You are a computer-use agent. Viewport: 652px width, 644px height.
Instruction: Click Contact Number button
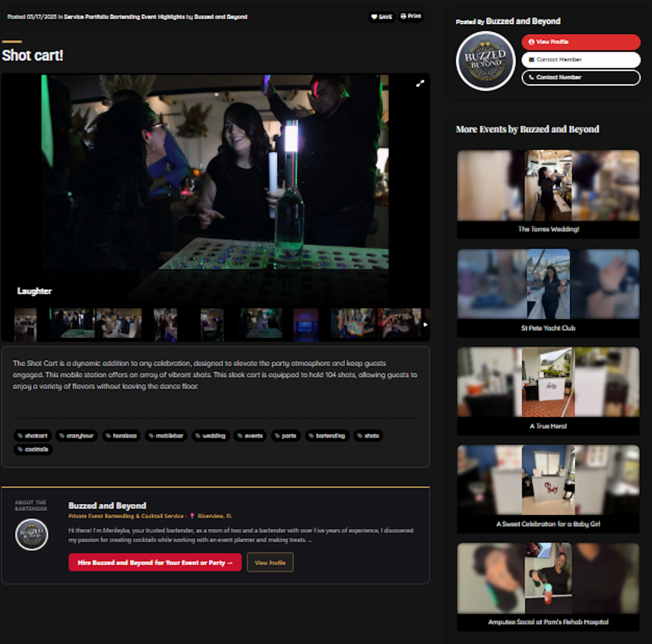[x=581, y=77]
